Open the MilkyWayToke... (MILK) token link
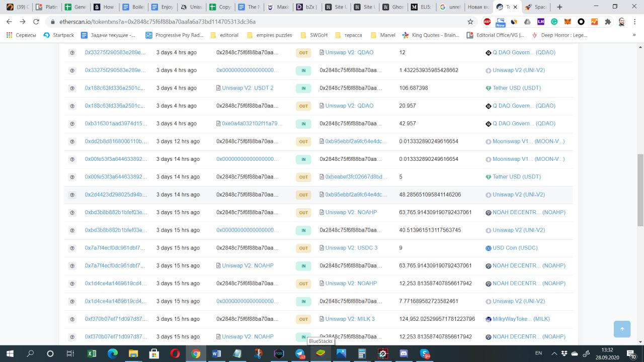The width and height of the screenshot is (644, 362). coord(521,319)
